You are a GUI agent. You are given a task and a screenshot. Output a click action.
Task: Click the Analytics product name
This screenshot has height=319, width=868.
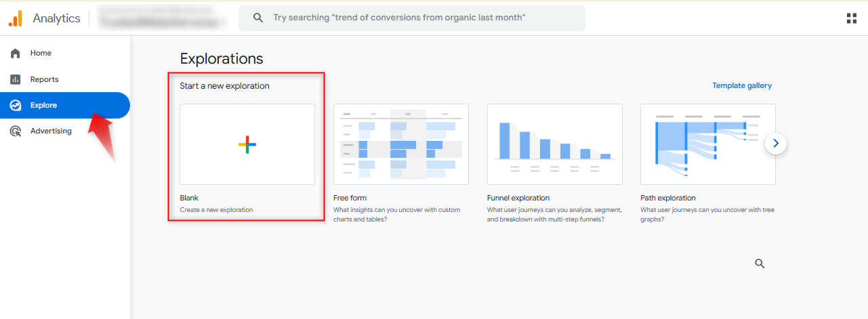pyautogui.click(x=56, y=18)
